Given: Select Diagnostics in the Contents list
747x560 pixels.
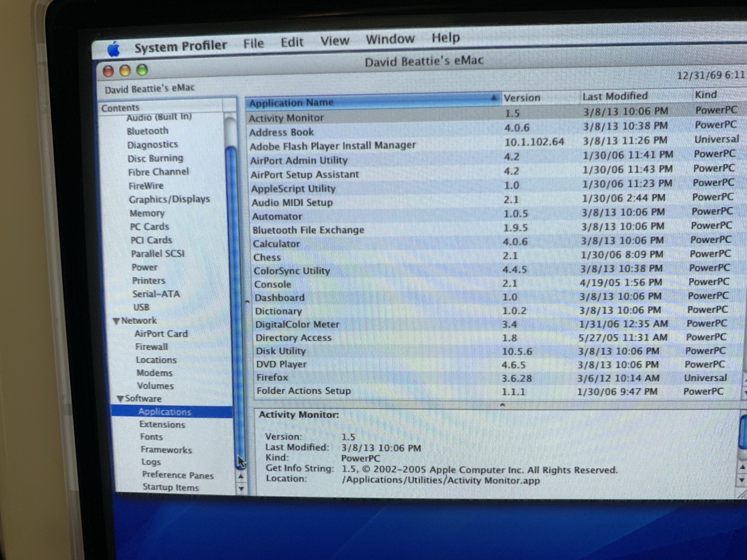Looking at the screenshot, I should tap(153, 145).
